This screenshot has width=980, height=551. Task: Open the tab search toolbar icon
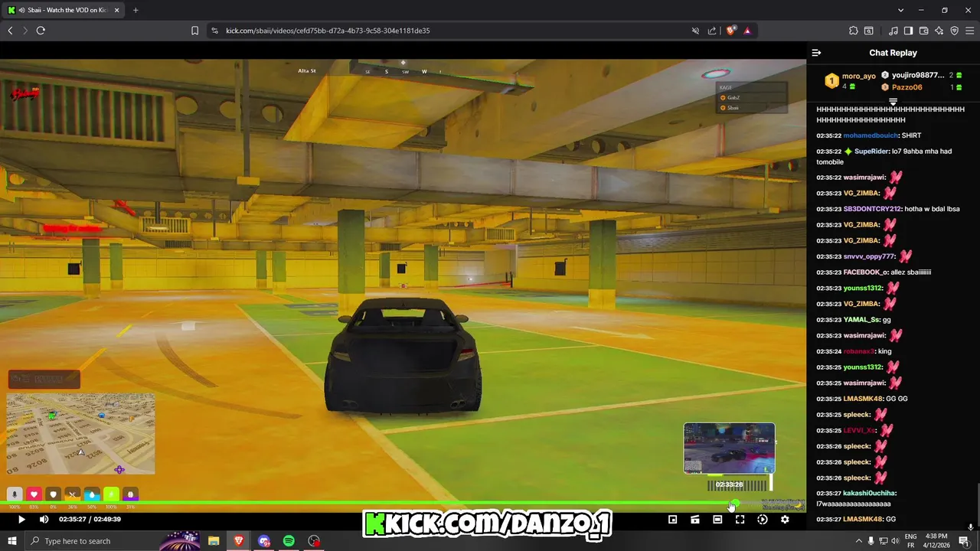click(869, 31)
